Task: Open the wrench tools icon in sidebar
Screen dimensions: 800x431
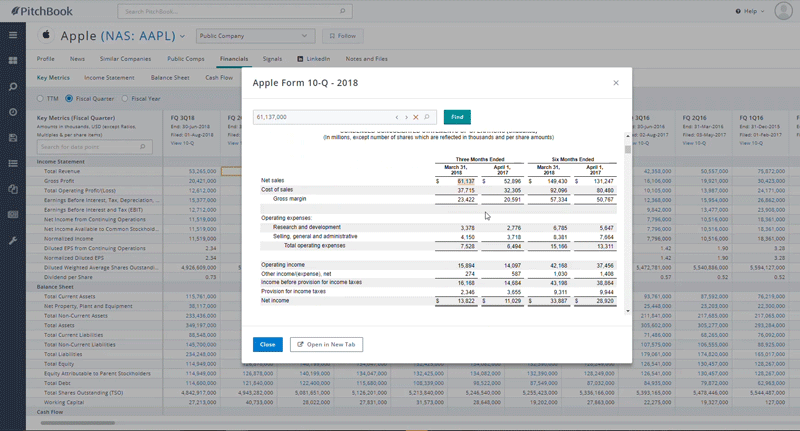Action: 13,240
